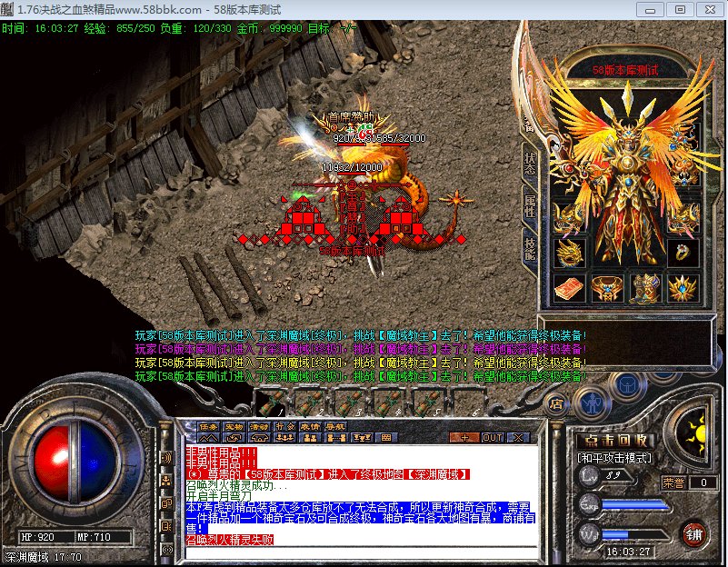This screenshot has width=728, height=567.
Task: Click the 荣誉 honor label
Action: [673, 483]
